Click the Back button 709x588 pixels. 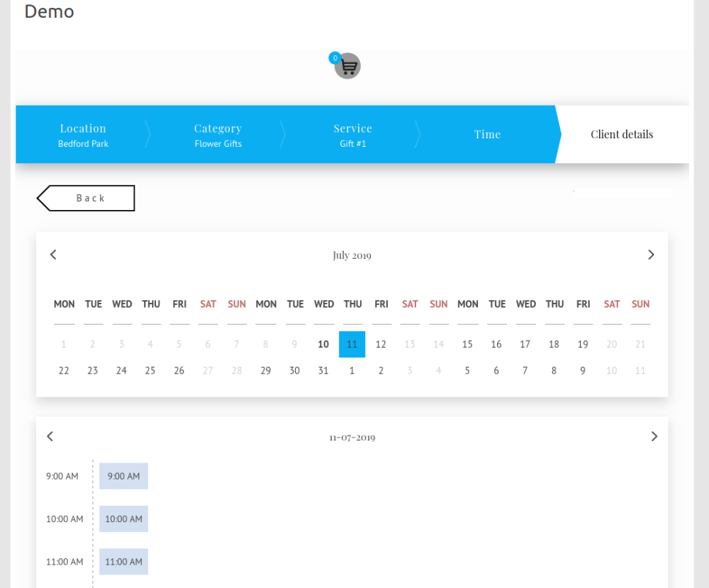(86, 199)
